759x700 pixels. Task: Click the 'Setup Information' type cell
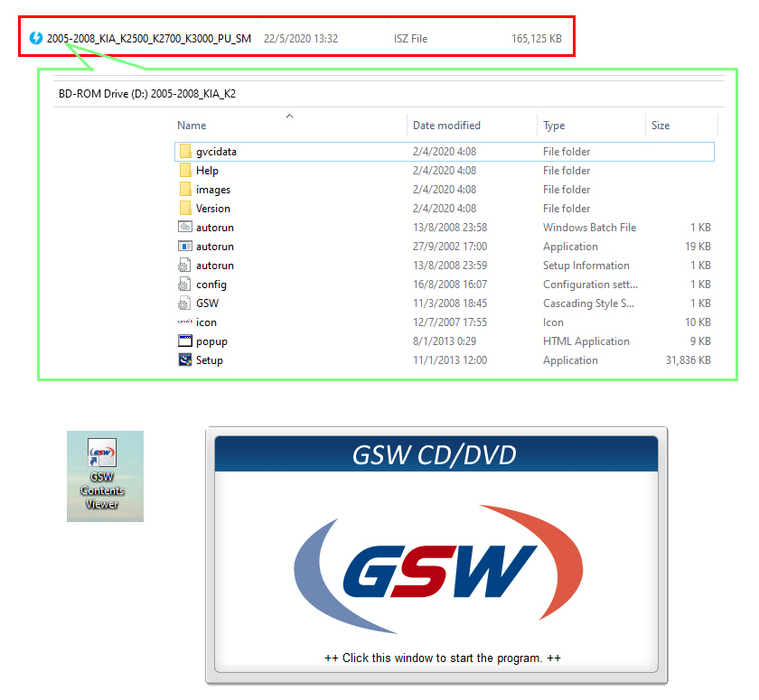point(586,266)
